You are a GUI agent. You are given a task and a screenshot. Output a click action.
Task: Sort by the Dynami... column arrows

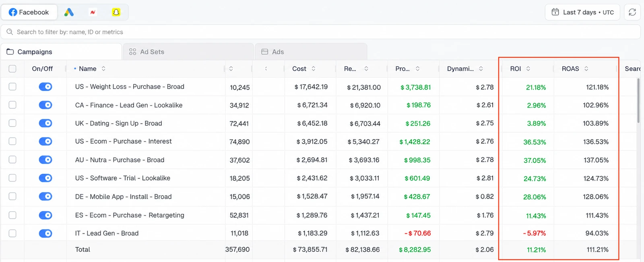(x=481, y=69)
